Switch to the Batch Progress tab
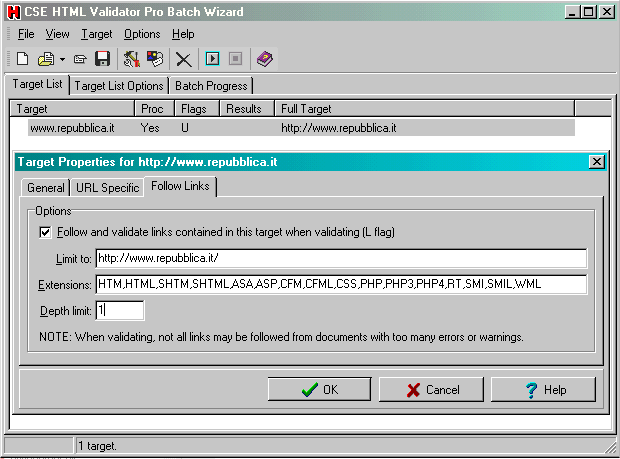Image resolution: width=620 pixels, height=459 pixels. tap(209, 86)
